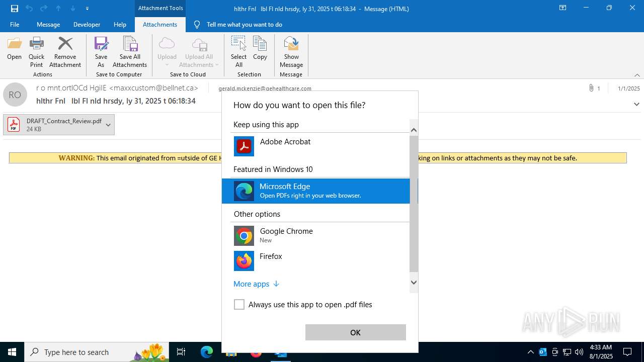Click the paperclip attachment count icon
This screenshot has width=644, height=362.
point(591,88)
